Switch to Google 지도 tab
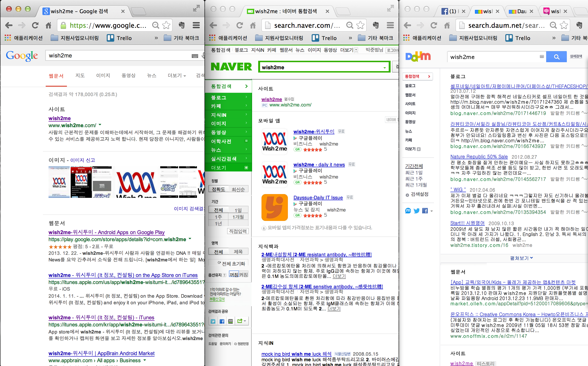 click(x=80, y=76)
